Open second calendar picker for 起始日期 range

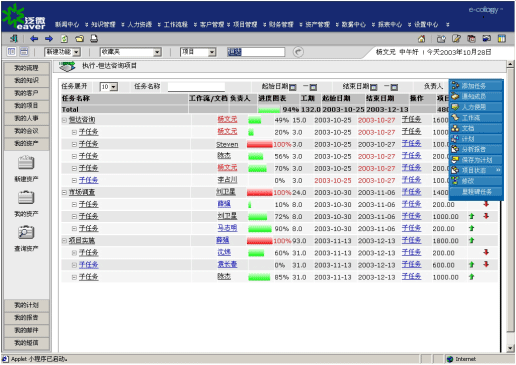pos(313,87)
